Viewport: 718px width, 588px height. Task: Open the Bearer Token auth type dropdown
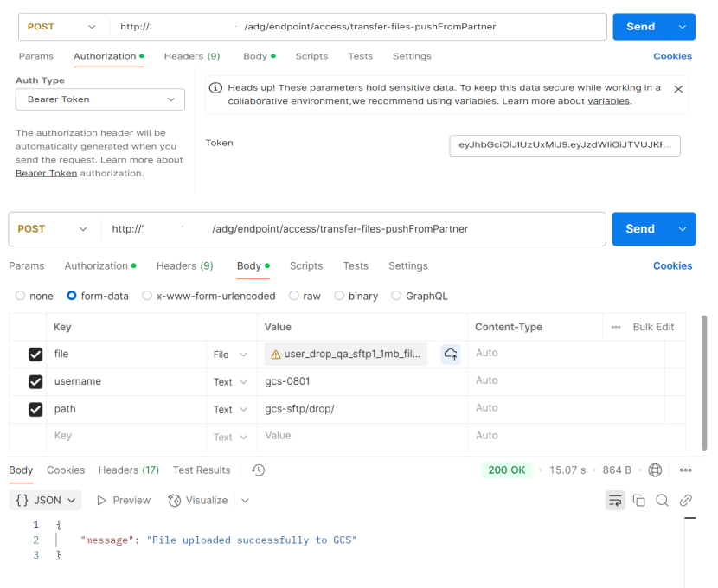click(100, 99)
